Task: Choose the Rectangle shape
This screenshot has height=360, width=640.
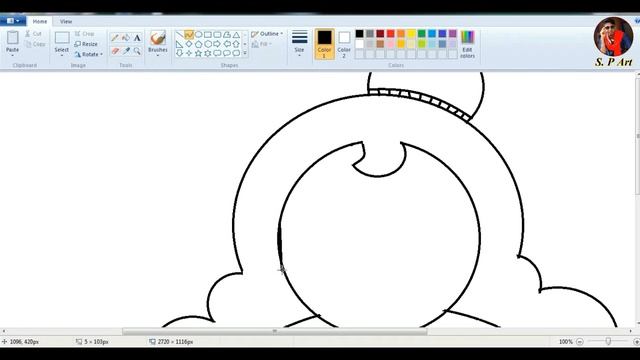Action: pyautogui.click(x=208, y=35)
